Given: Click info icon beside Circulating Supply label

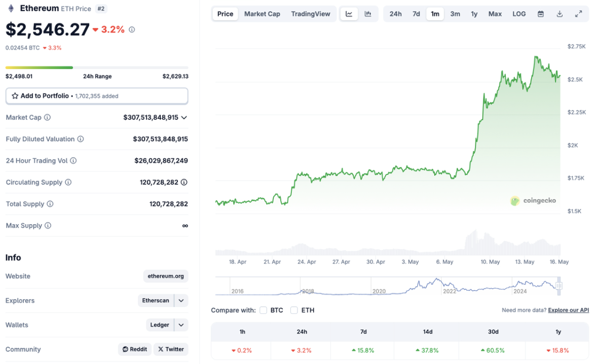Looking at the screenshot, I should coord(68,183).
